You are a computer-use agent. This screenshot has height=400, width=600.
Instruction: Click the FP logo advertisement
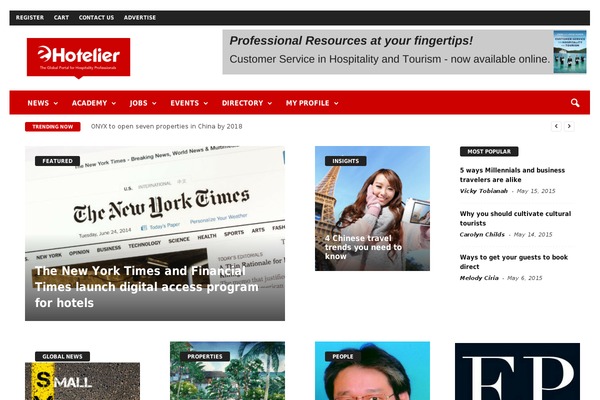click(x=517, y=371)
